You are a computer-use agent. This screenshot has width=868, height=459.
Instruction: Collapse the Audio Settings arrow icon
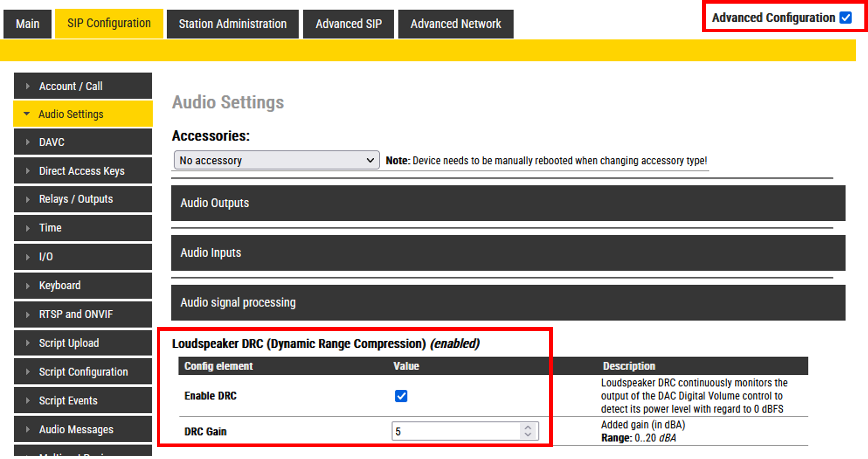pyautogui.click(x=27, y=114)
